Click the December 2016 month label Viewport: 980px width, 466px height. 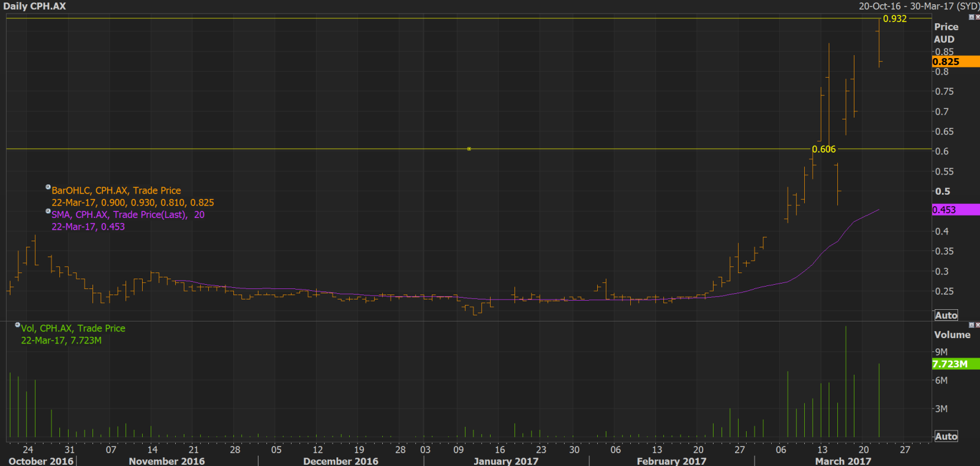(x=341, y=461)
